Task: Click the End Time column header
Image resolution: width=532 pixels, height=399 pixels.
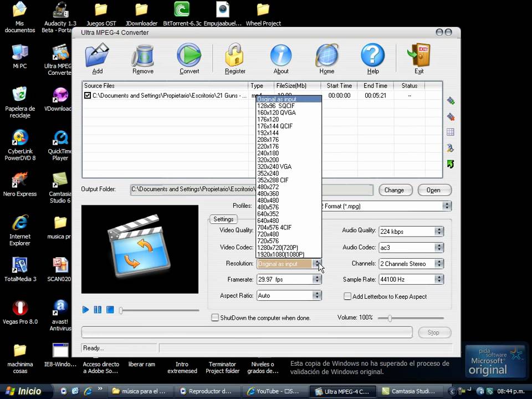Action: click(376, 86)
